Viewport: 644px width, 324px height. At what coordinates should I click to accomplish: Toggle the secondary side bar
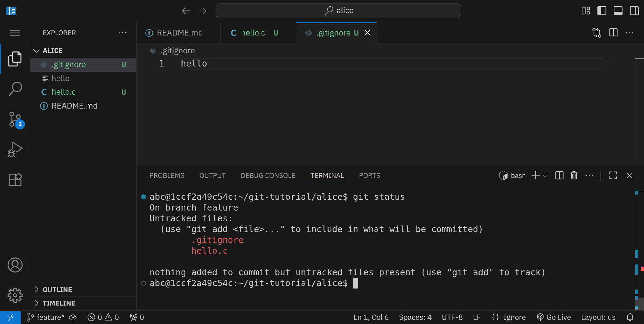click(634, 11)
